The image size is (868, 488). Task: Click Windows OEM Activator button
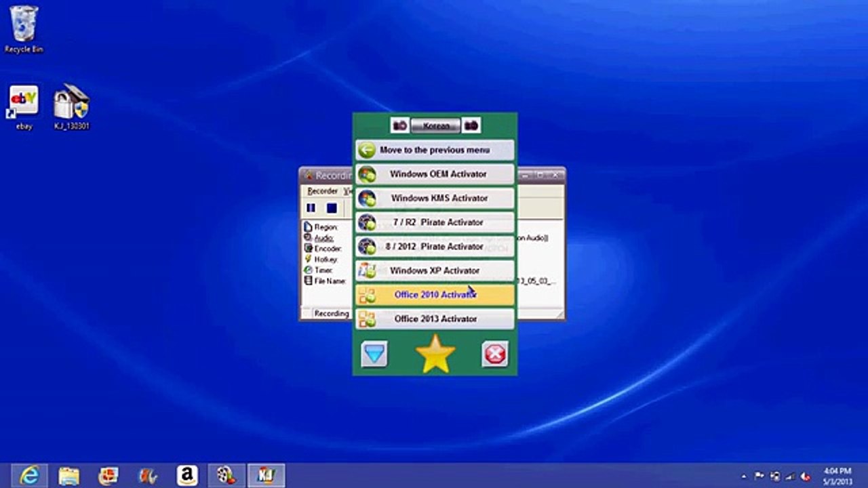(x=435, y=174)
